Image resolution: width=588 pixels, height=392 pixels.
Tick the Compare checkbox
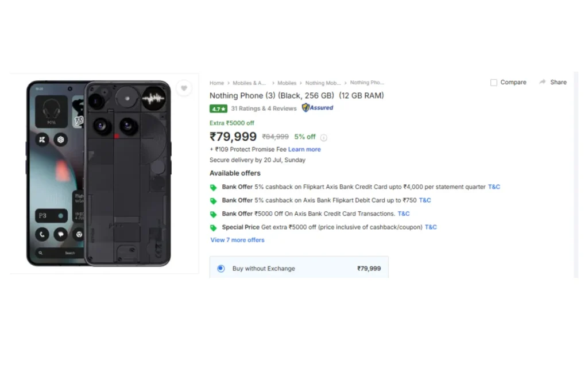point(494,83)
